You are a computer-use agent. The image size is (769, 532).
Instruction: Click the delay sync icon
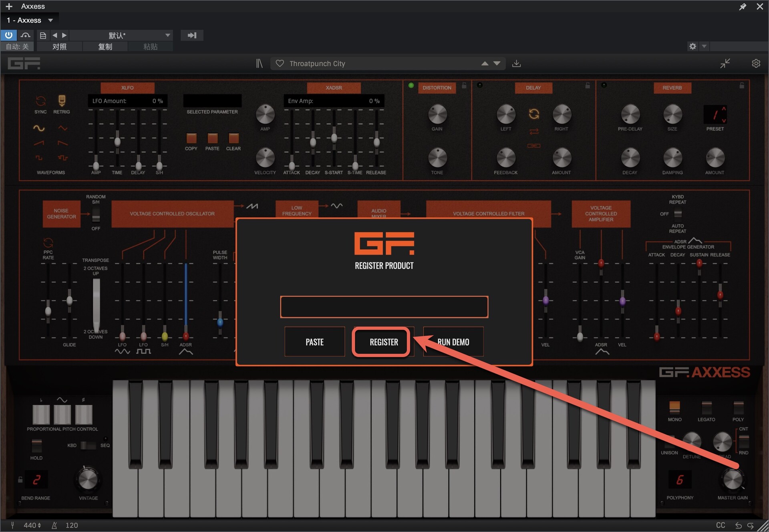click(x=534, y=114)
